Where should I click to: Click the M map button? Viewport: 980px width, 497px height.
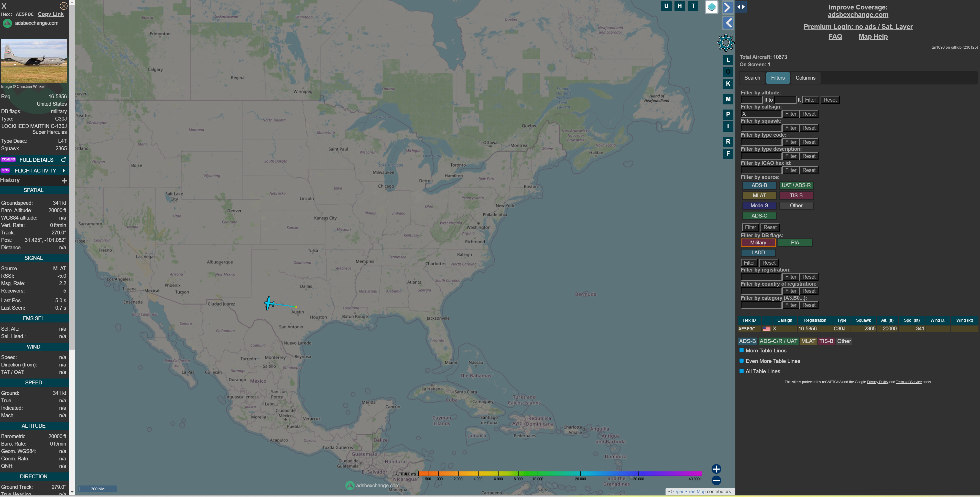(728, 99)
